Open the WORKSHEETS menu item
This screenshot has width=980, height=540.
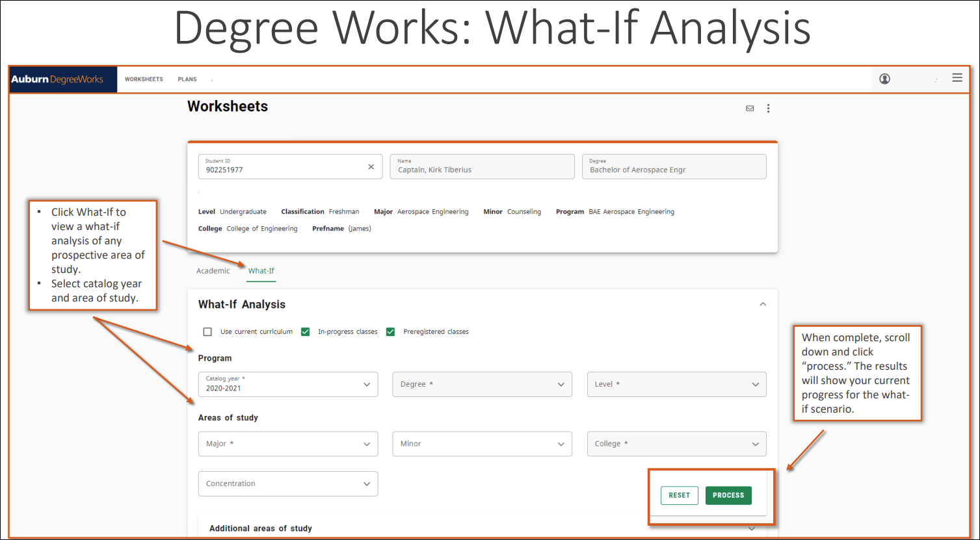tap(144, 79)
